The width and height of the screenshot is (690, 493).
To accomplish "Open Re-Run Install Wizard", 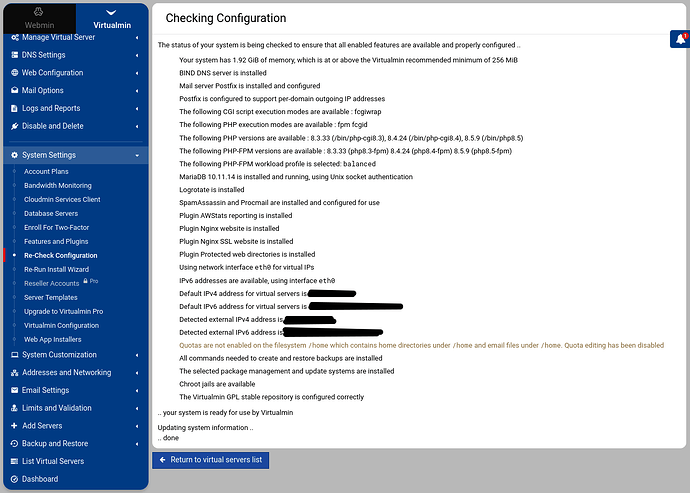I will coord(56,269).
